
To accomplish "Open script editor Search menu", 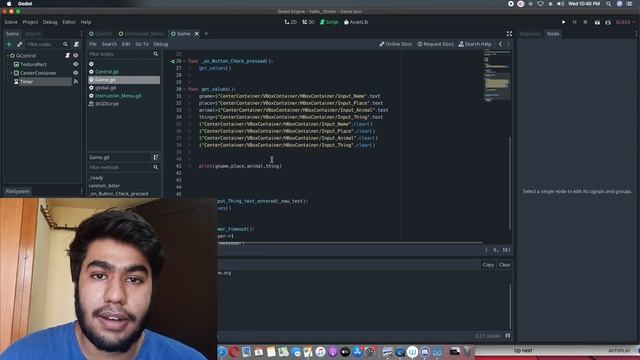I will pyautogui.click(x=109, y=44).
